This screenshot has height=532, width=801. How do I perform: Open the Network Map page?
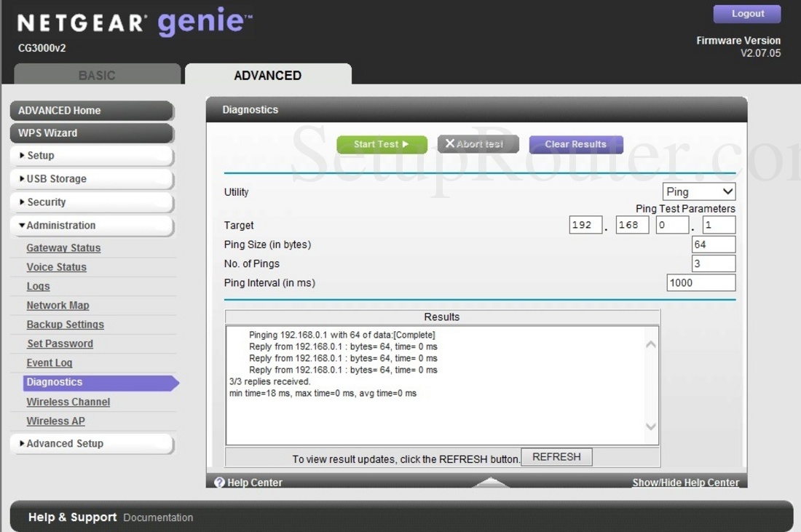58,305
